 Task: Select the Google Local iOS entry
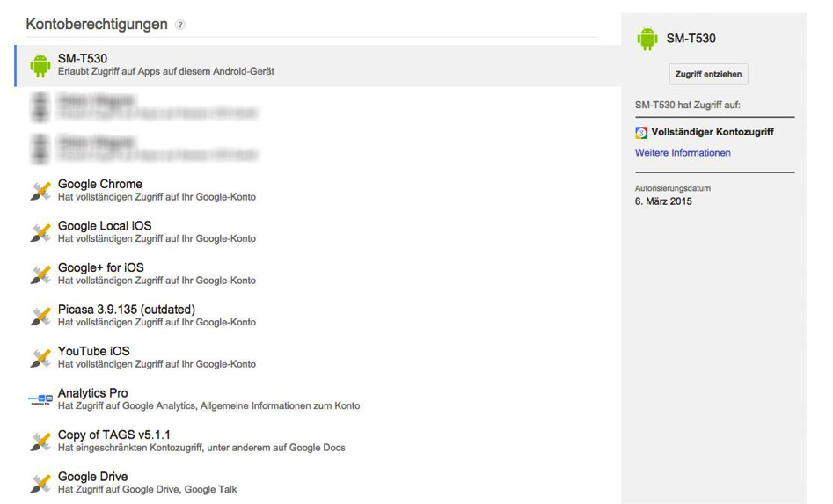tap(318, 232)
